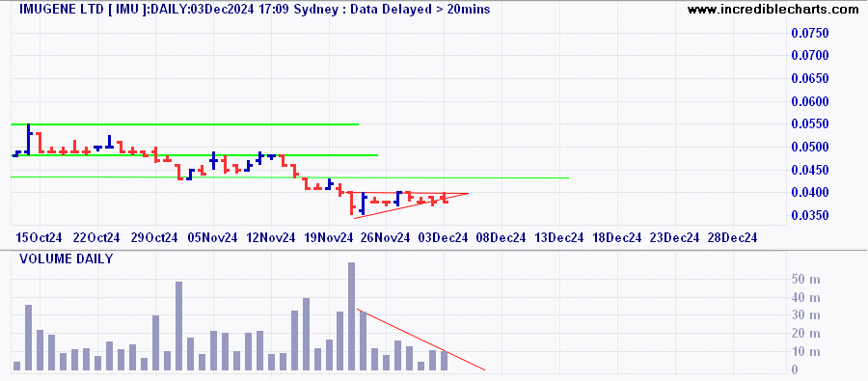Click the tallest volume bar

point(351,316)
